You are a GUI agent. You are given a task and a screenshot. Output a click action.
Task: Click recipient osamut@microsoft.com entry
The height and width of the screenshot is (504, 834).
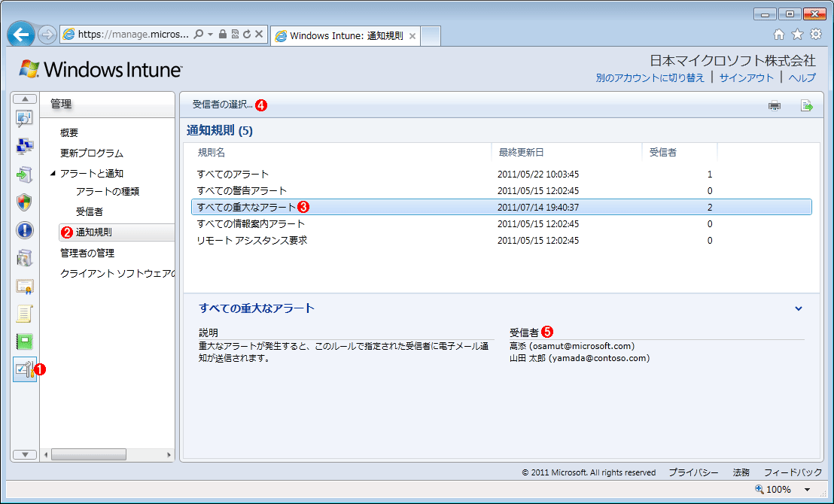[572, 347]
